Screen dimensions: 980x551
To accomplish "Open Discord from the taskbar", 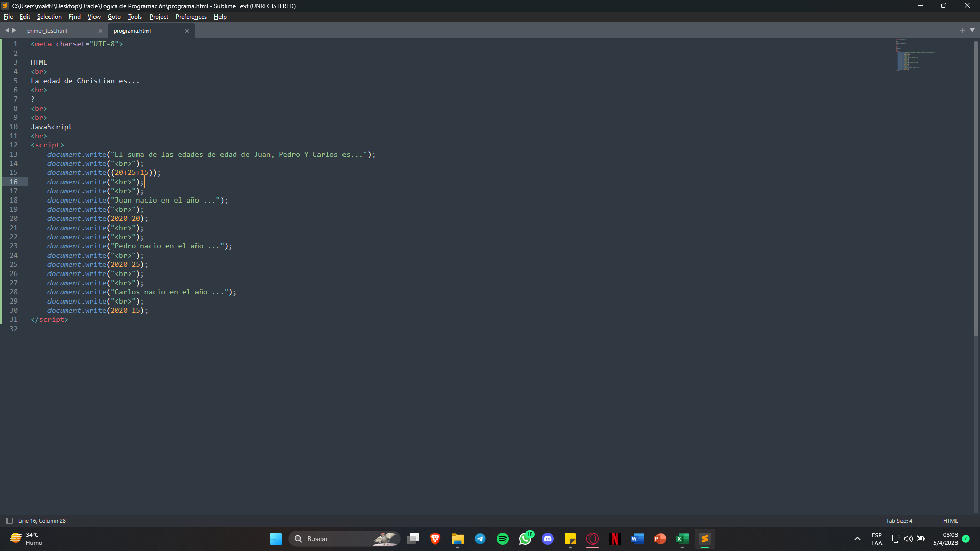I will coord(548,539).
